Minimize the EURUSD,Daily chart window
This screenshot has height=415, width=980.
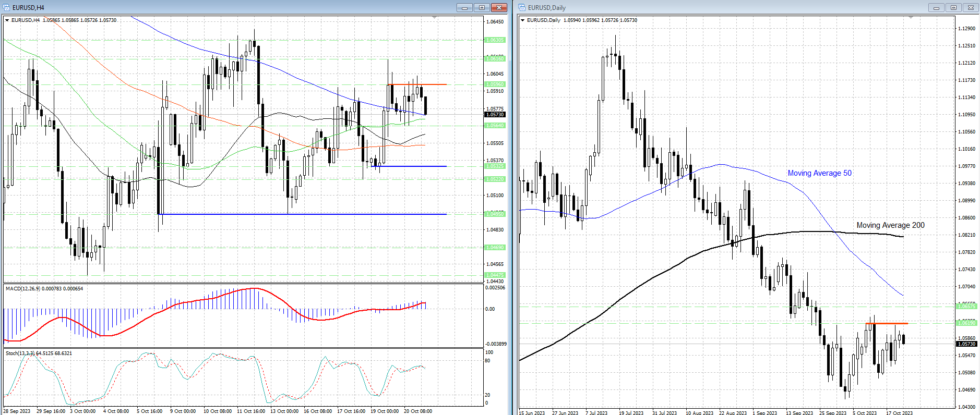(x=936, y=7)
